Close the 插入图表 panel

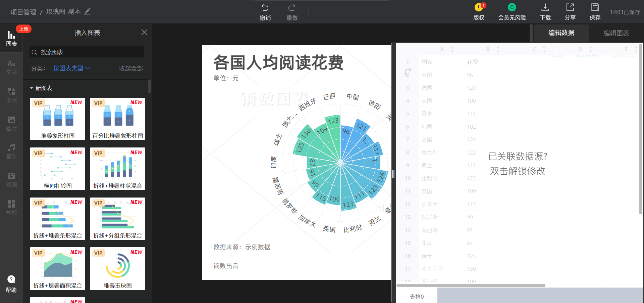144,32
